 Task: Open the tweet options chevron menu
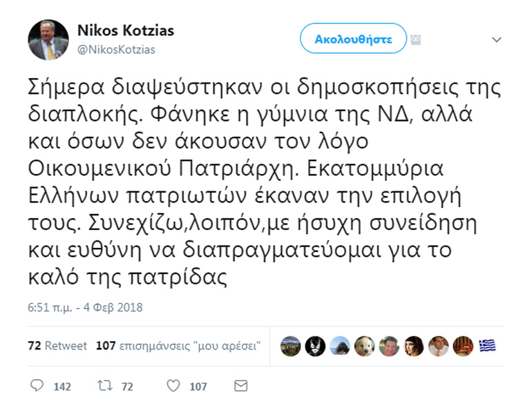point(496,39)
